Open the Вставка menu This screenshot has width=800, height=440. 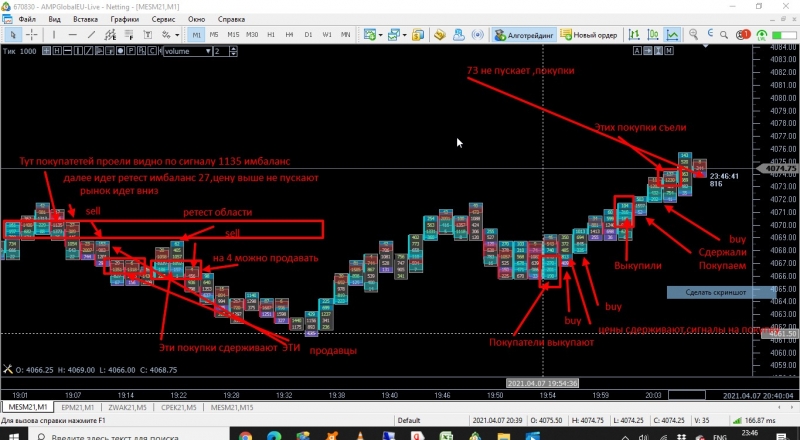[85, 19]
